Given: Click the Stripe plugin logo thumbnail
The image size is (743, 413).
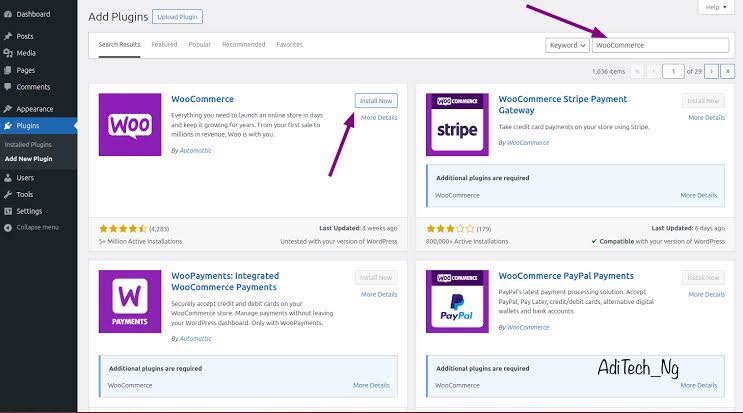Looking at the screenshot, I should pyautogui.click(x=457, y=125).
